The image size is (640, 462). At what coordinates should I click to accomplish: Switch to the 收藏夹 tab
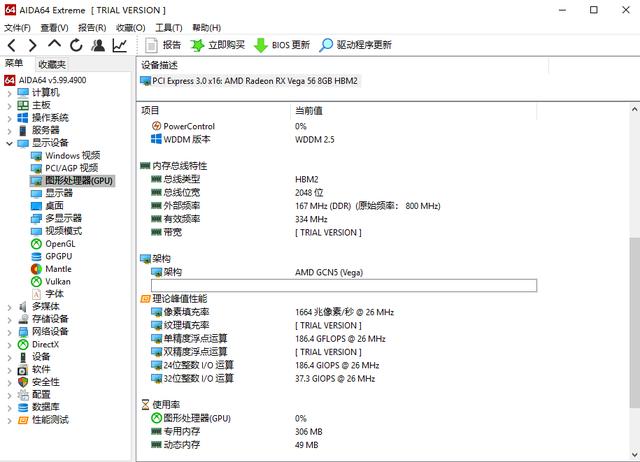(x=52, y=64)
